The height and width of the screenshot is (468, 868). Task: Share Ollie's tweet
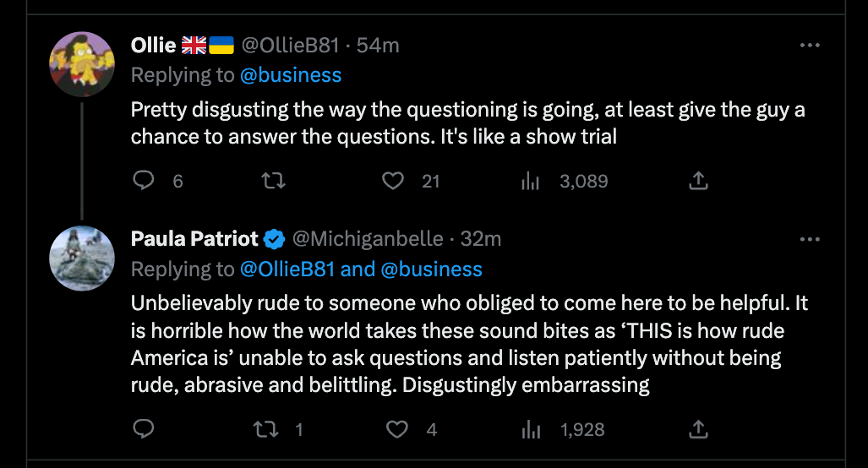(x=698, y=181)
